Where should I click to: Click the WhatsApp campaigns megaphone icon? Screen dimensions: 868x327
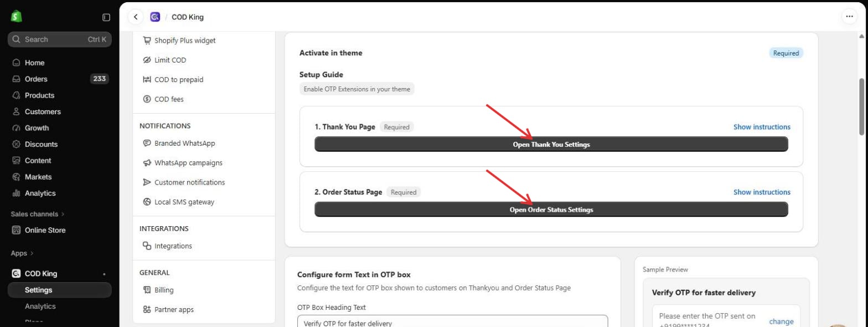point(147,163)
